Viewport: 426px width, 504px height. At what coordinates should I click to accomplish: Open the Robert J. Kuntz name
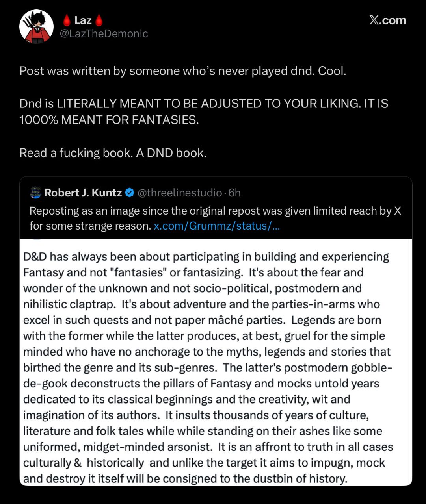83,193
